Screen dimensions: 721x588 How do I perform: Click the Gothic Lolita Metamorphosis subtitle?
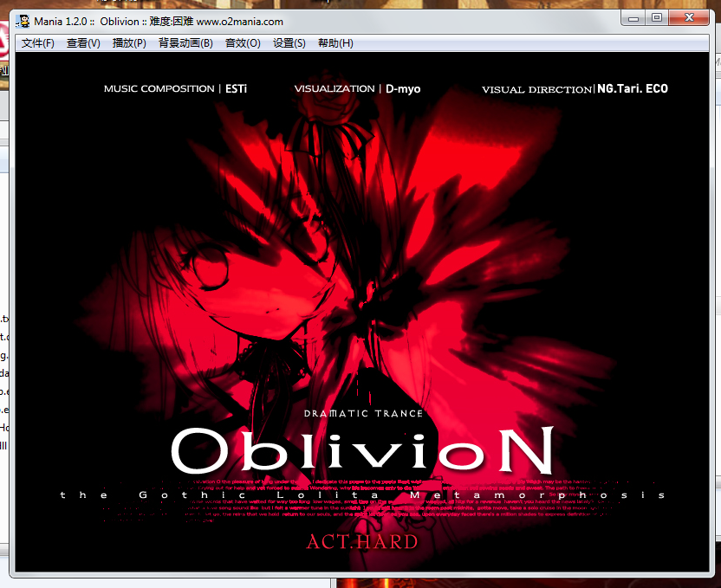click(363, 495)
